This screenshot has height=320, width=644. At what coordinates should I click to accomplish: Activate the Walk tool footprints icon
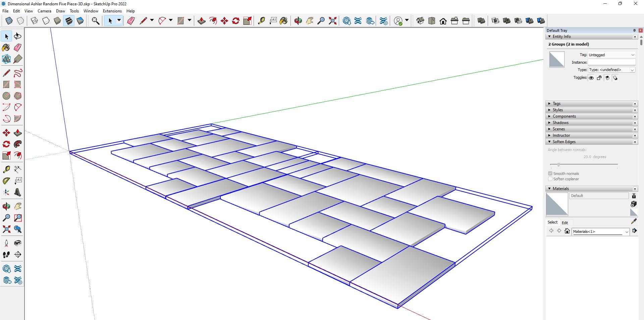pyautogui.click(x=6, y=255)
